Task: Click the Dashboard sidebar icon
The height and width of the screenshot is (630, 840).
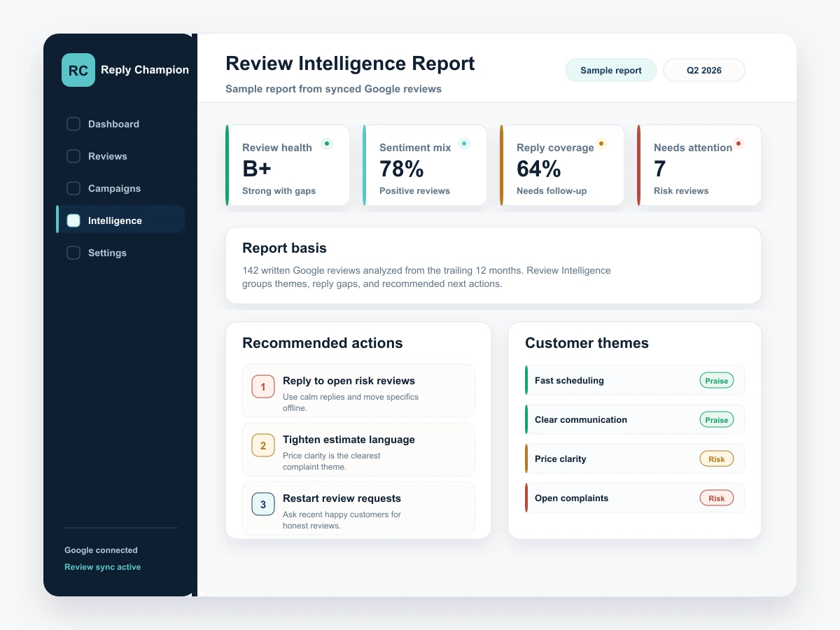Action: [x=73, y=124]
